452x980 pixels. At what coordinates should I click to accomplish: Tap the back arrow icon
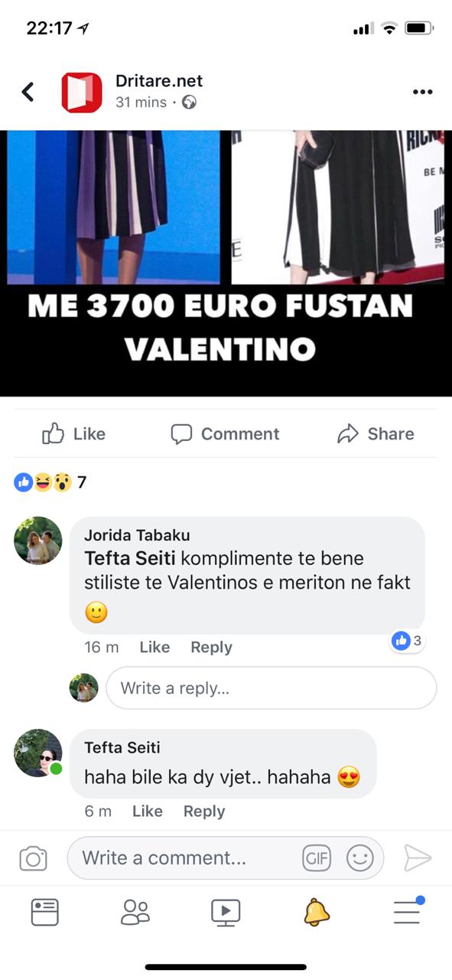point(28,92)
